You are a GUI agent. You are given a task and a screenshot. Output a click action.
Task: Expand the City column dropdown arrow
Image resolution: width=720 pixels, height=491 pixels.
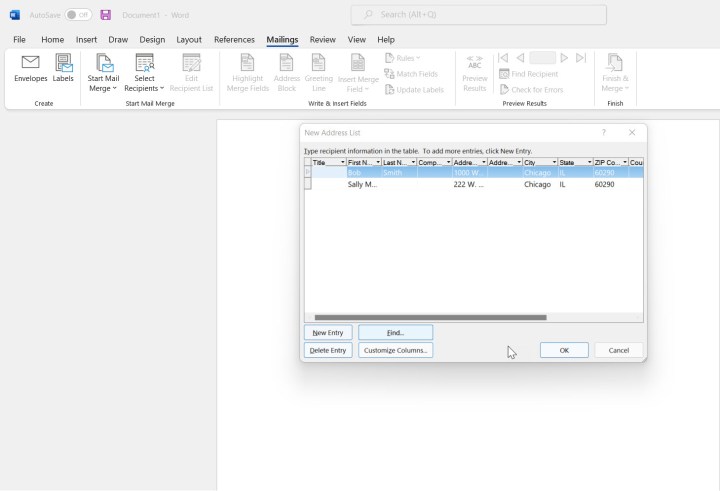click(554, 162)
